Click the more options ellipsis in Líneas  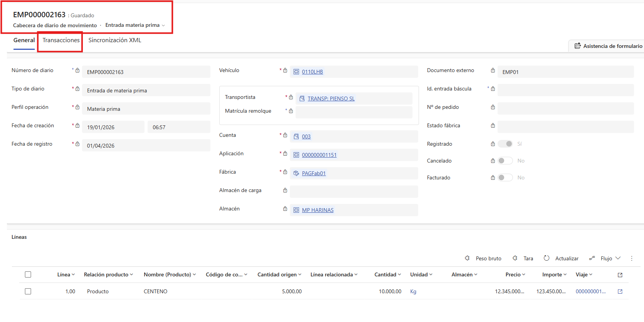(x=632, y=258)
